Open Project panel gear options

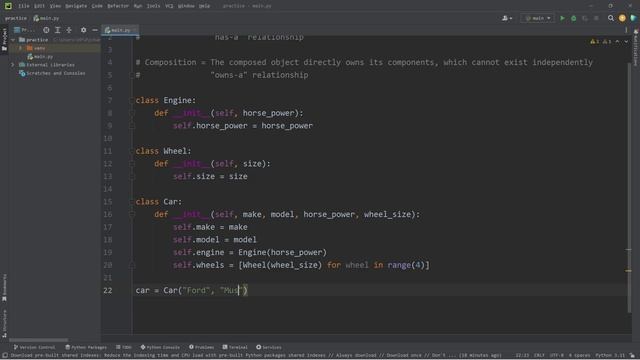(x=83, y=30)
